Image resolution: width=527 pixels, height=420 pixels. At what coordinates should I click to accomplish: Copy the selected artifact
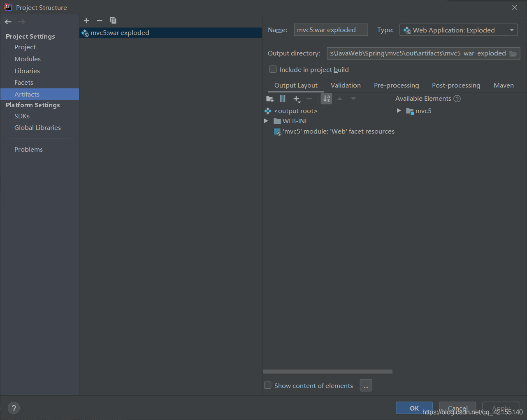pos(113,21)
